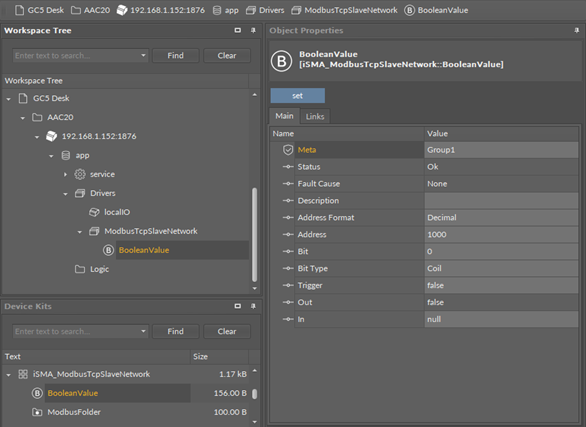This screenshot has height=427, width=586.
Task: Collapse the Drivers node
Action: tap(65, 194)
